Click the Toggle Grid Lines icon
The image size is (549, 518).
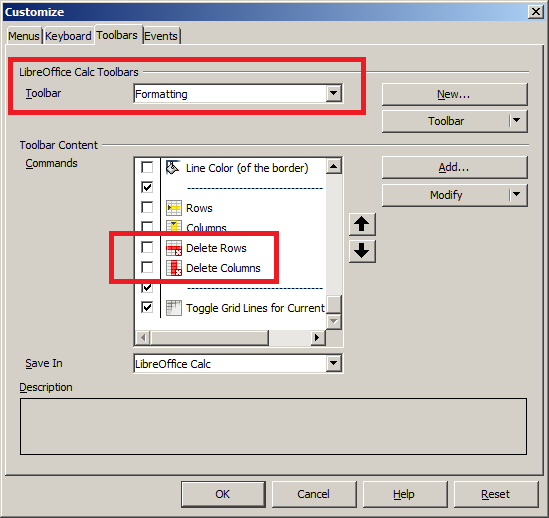coord(174,308)
